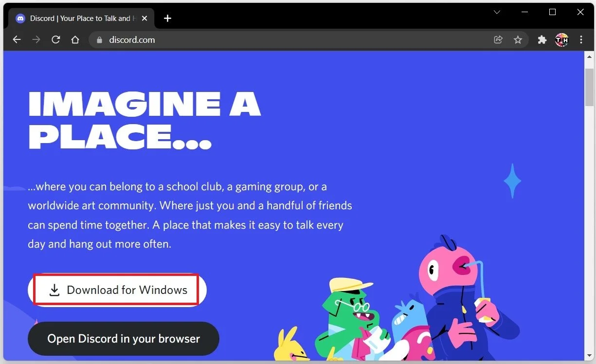Click the Discord favicon on the tab
The width and height of the screenshot is (596, 364).
pyautogui.click(x=20, y=18)
